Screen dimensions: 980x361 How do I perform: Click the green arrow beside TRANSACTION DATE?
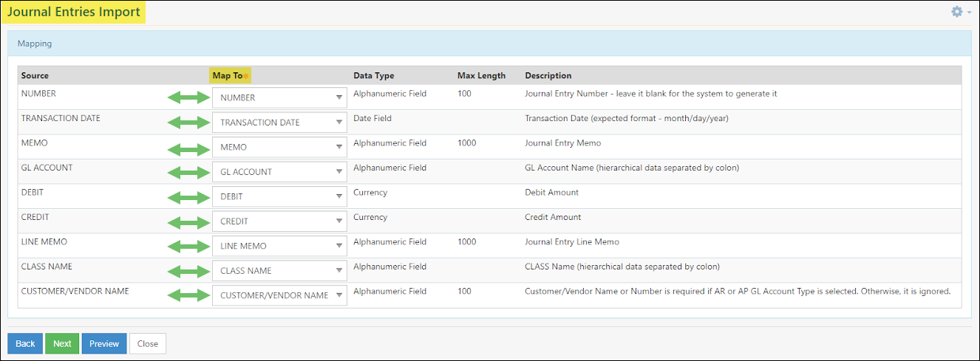(188, 123)
